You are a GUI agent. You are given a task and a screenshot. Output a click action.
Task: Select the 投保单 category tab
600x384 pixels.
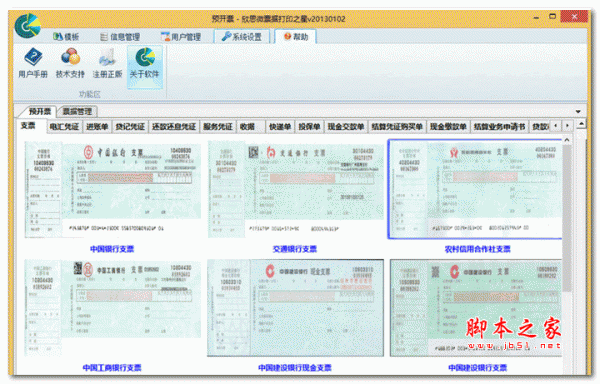click(309, 127)
